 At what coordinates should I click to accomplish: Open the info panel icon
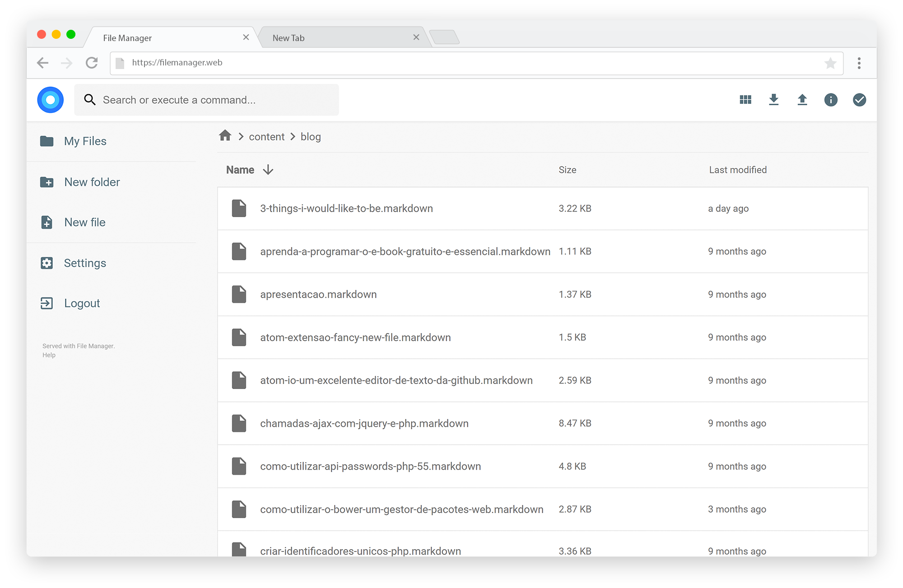(831, 100)
